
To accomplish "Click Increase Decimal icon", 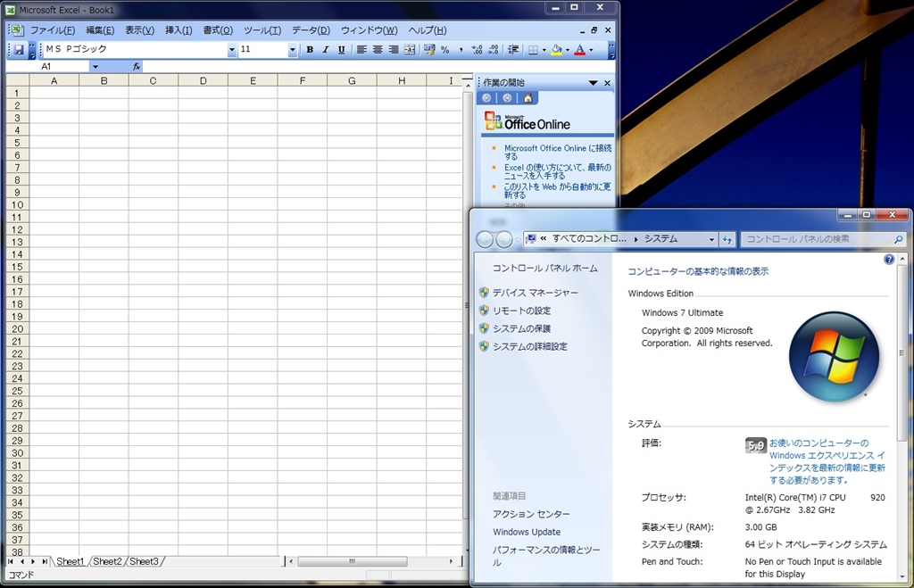I will 477,50.
